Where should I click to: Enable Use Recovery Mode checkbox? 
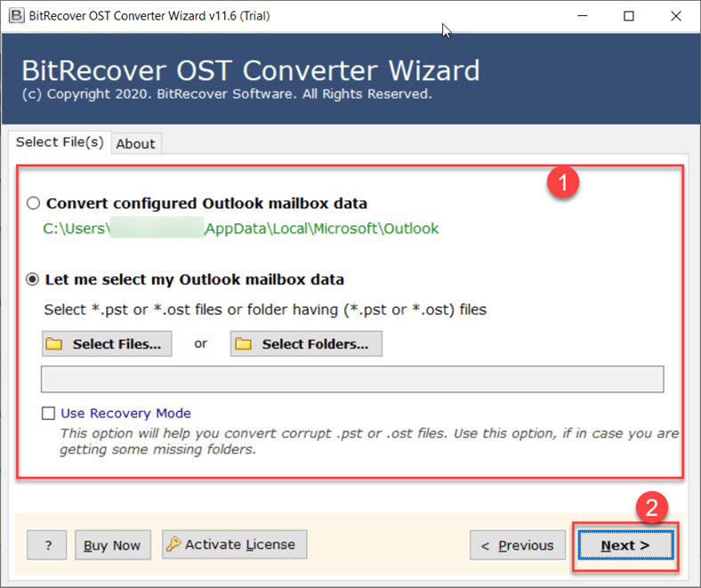[48, 413]
